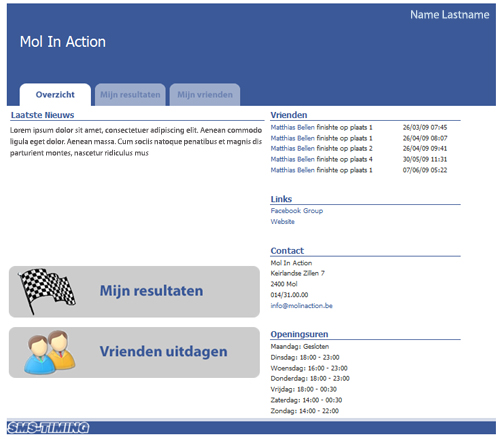Click the Mol In Action header title
The height and width of the screenshot is (439, 500).
click(63, 42)
